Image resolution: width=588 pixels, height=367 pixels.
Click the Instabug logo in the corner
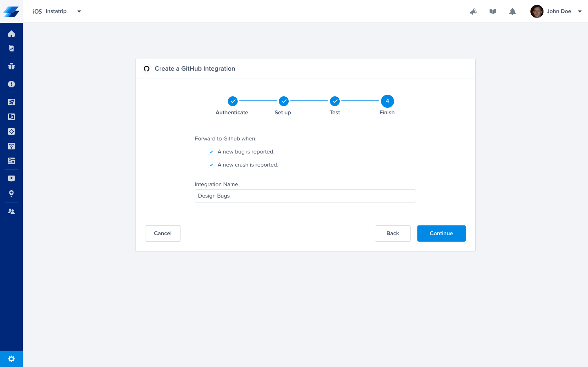(11, 11)
